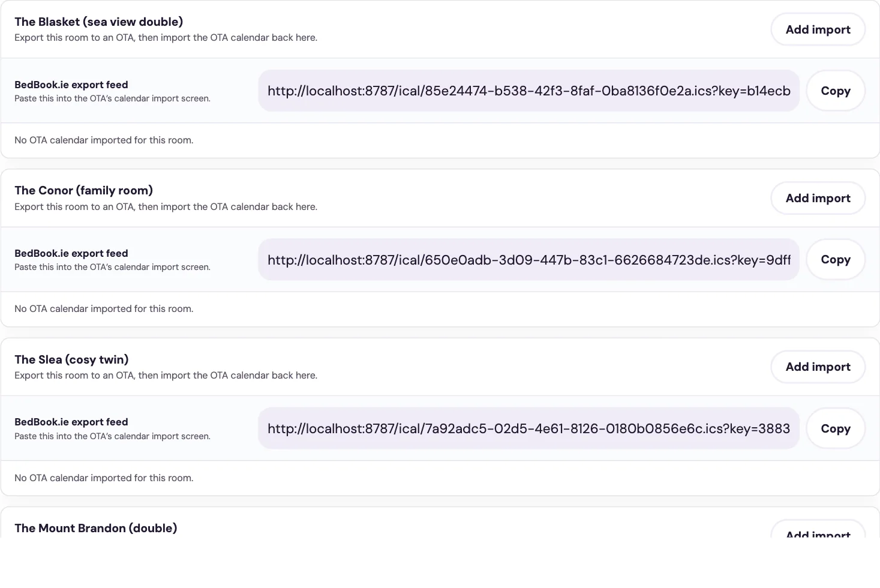Click 'Export this room to an OTA' under Slea
The width and height of the screenshot is (880, 588).
pyautogui.click(x=166, y=375)
